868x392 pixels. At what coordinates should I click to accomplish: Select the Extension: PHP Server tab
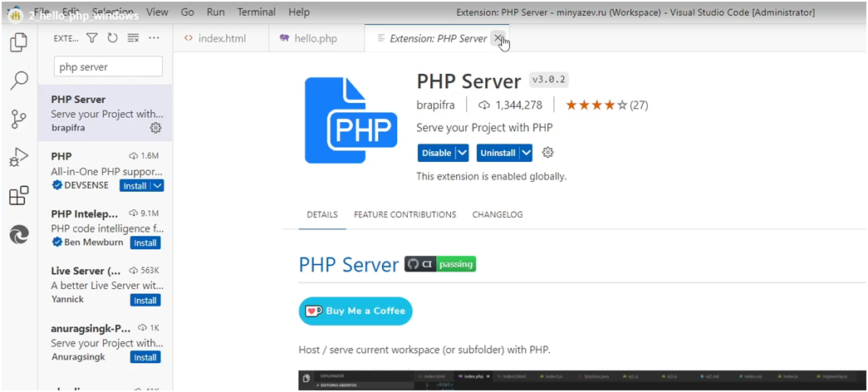pos(437,38)
